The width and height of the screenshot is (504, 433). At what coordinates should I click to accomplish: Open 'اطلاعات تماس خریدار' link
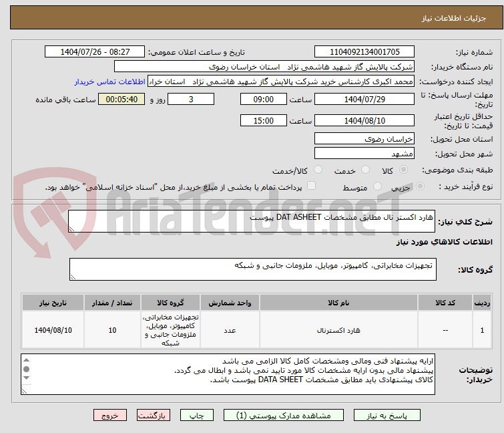click(x=109, y=82)
